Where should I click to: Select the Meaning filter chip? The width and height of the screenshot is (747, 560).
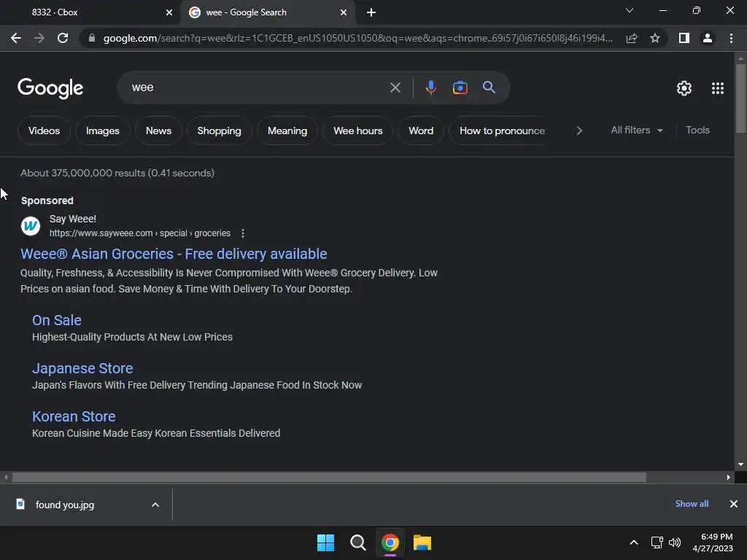click(287, 131)
